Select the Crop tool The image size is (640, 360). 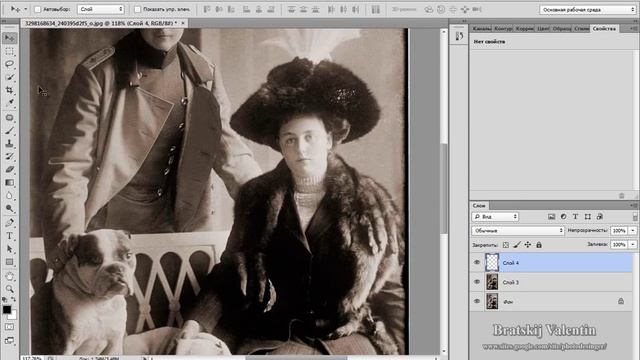(x=9, y=90)
